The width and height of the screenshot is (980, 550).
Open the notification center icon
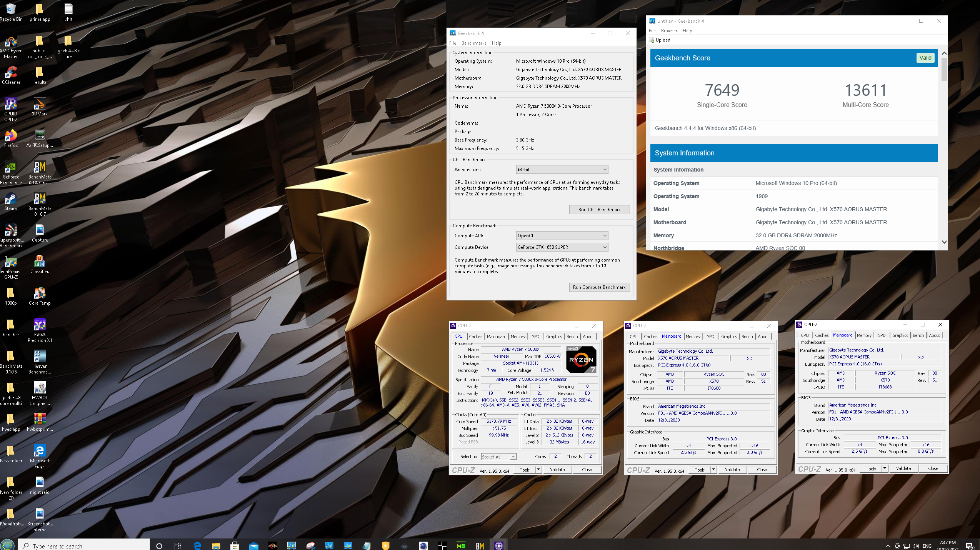pyautogui.click(x=969, y=546)
